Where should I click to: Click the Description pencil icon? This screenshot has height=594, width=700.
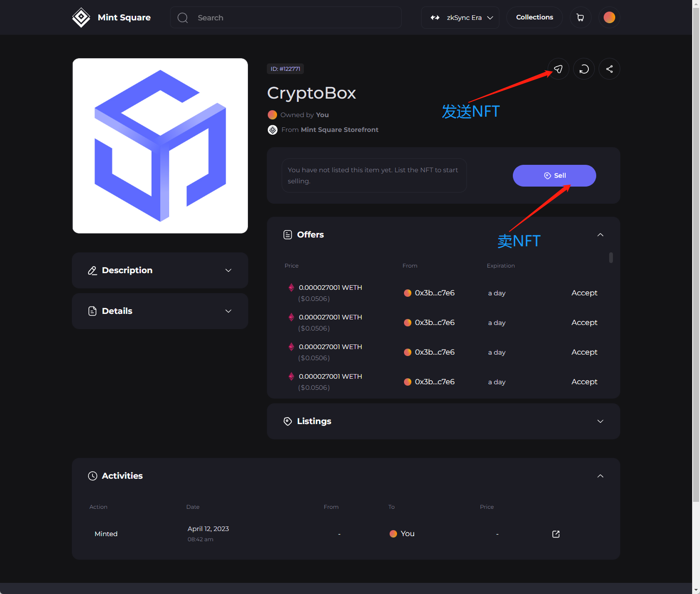pos(93,270)
